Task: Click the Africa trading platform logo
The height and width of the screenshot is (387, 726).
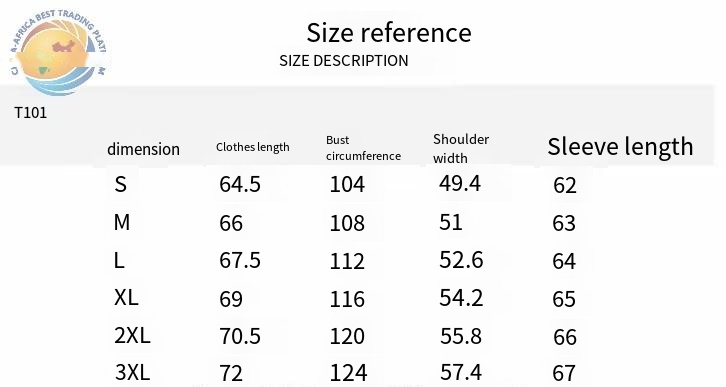Action: tap(58, 51)
